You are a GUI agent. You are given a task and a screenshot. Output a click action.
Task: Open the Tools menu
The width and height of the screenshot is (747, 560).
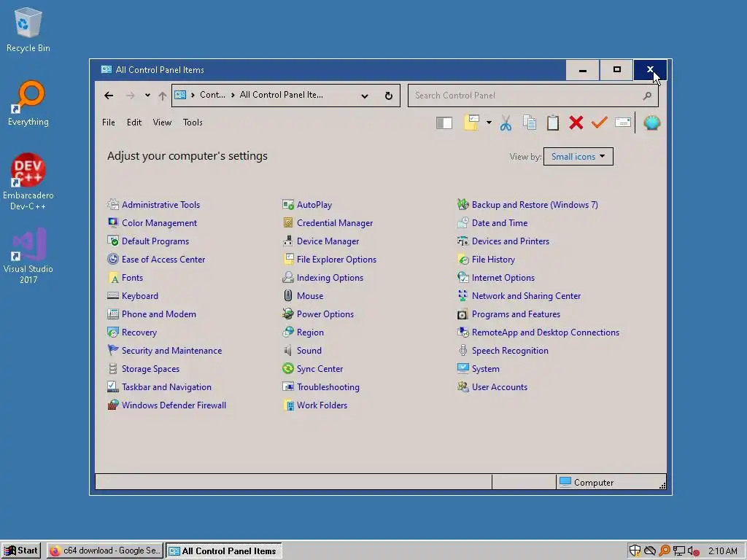(x=193, y=122)
